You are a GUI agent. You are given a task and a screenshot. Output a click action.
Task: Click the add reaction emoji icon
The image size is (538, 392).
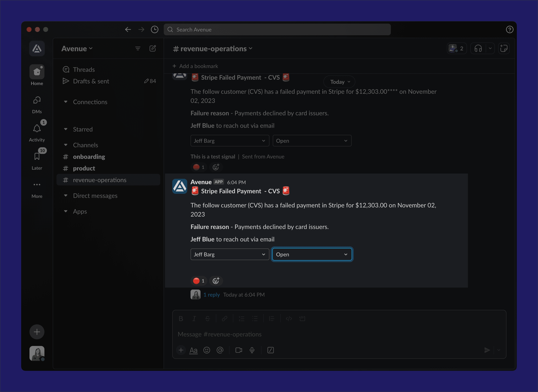click(216, 281)
